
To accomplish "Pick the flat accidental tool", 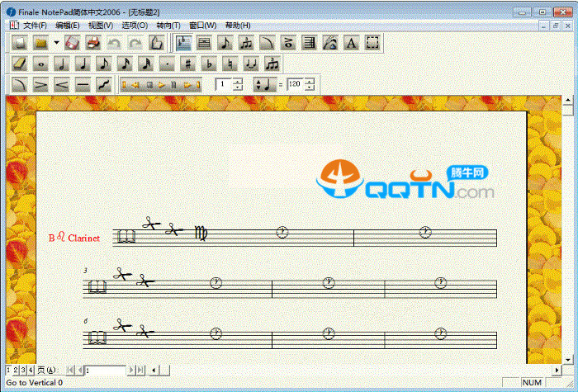I will [x=210, y=64].
